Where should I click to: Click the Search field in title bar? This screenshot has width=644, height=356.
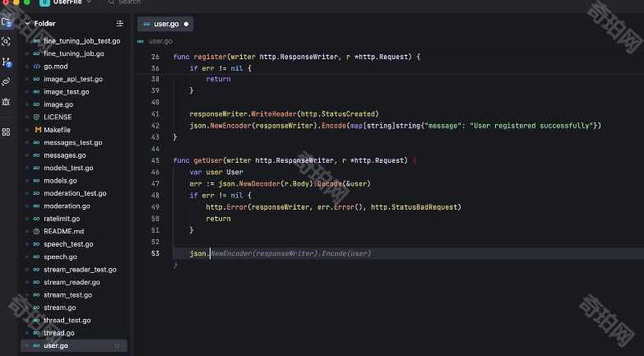[x=129, y=2]
